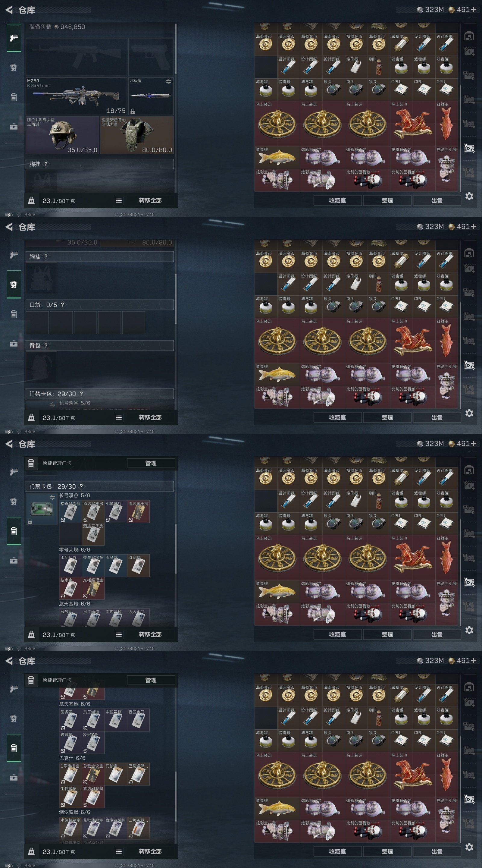The width and height of the screenshot is (482, 868).
Task: Choose the 总裁会议室 keycard
Action: click(93, 774)
